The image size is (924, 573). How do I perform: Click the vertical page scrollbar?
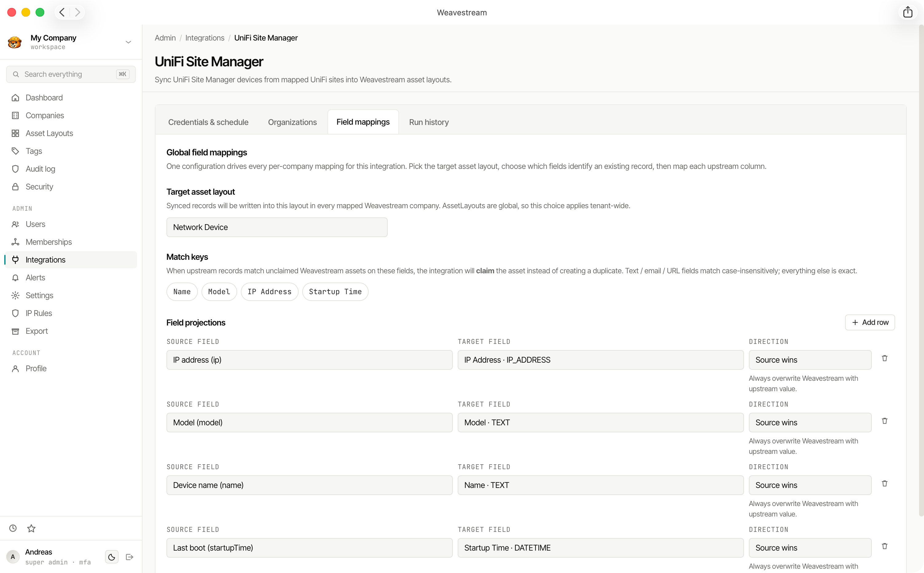921,271
